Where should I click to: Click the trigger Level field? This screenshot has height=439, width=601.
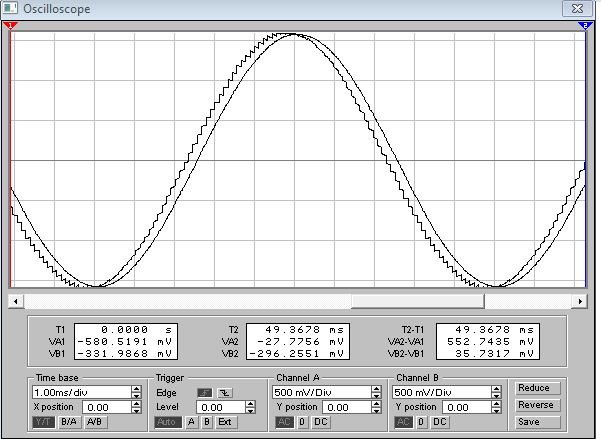(221, 407)
